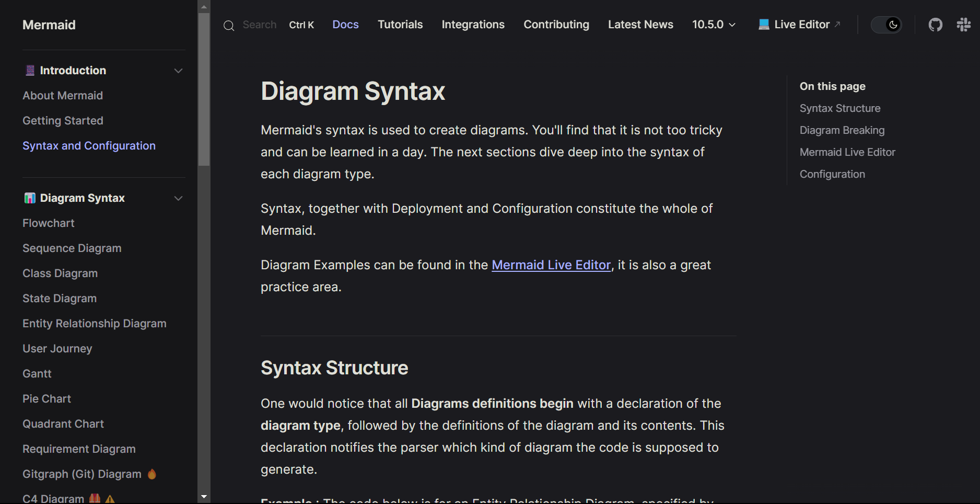The image size is (980, 504).
Task: Open the State Diagram page
Action: point(60,299)
